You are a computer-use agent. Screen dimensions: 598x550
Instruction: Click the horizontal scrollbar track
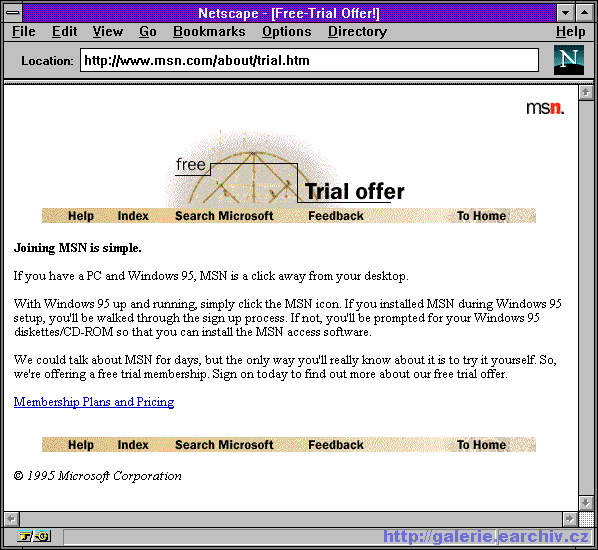291,519
